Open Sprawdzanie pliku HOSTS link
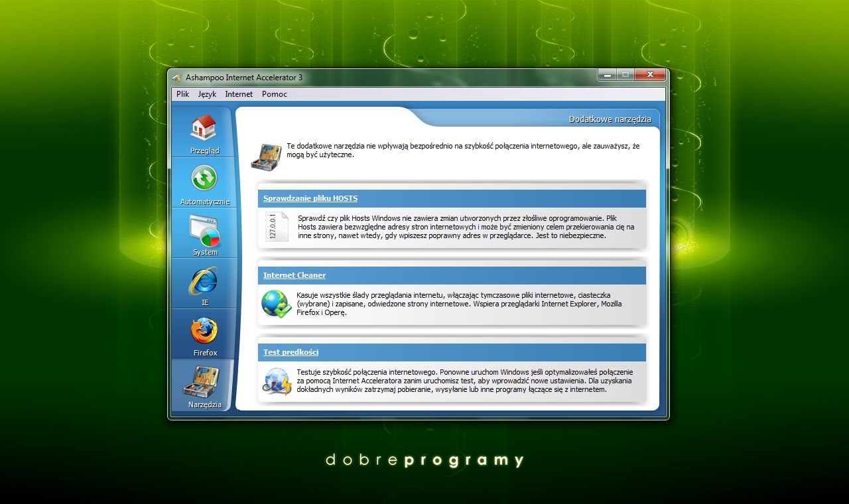Viewport: 849px width, 504px height. pyautogui.click(x=310, y=198)
